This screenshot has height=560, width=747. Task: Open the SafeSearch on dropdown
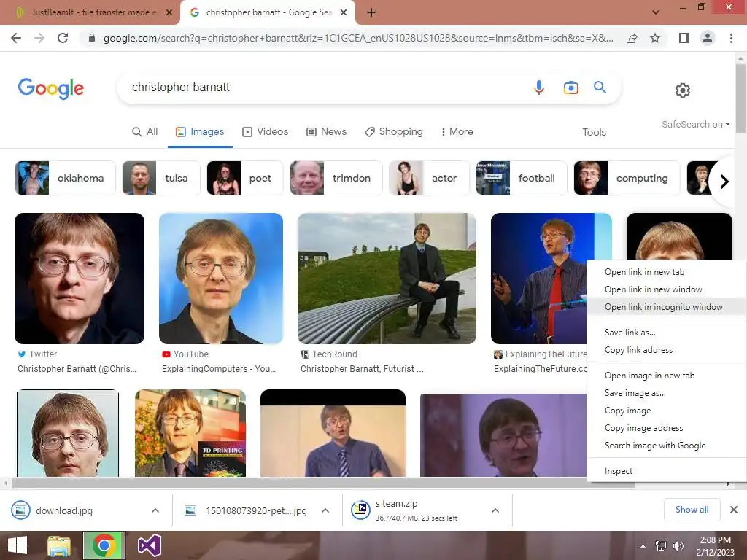tap(695, 124)
